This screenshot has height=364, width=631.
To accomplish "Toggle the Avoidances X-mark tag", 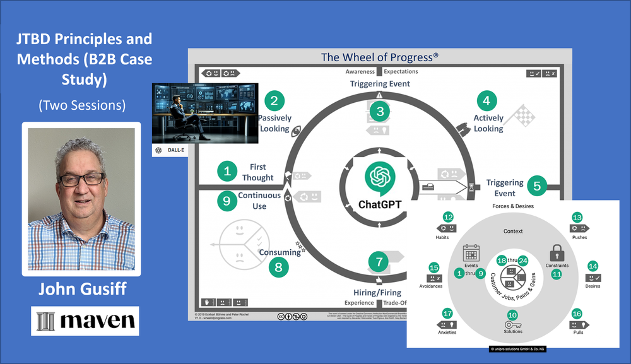I will click(434, 279).
